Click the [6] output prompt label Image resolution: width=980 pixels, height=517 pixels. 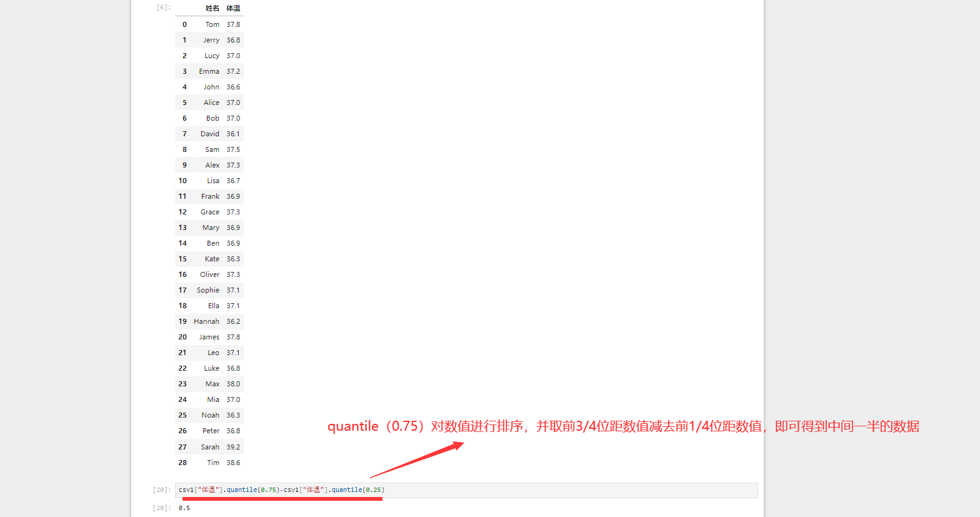pos(164,8)
